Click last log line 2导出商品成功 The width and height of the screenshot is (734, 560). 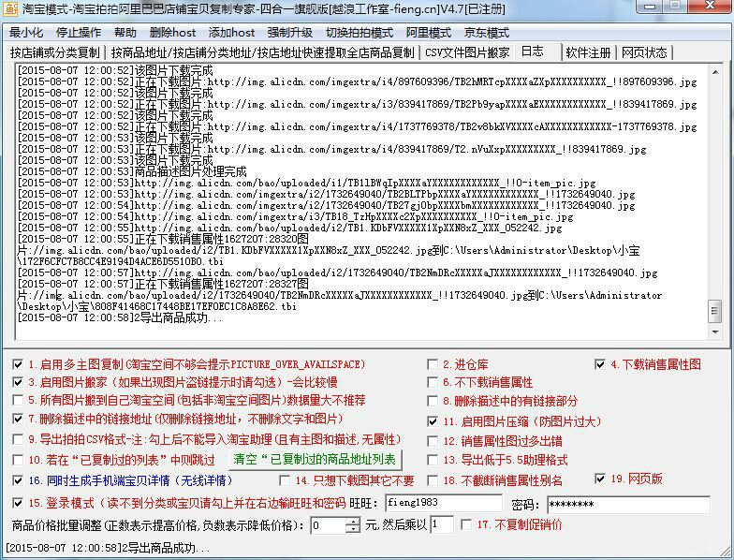(120, 318)
